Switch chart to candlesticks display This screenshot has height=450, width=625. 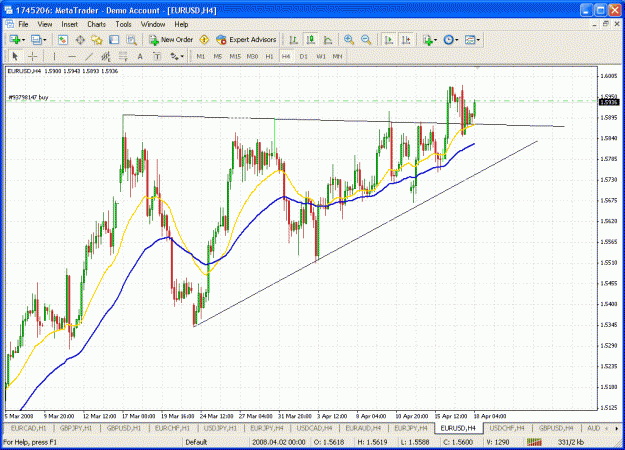click(311, 40)
